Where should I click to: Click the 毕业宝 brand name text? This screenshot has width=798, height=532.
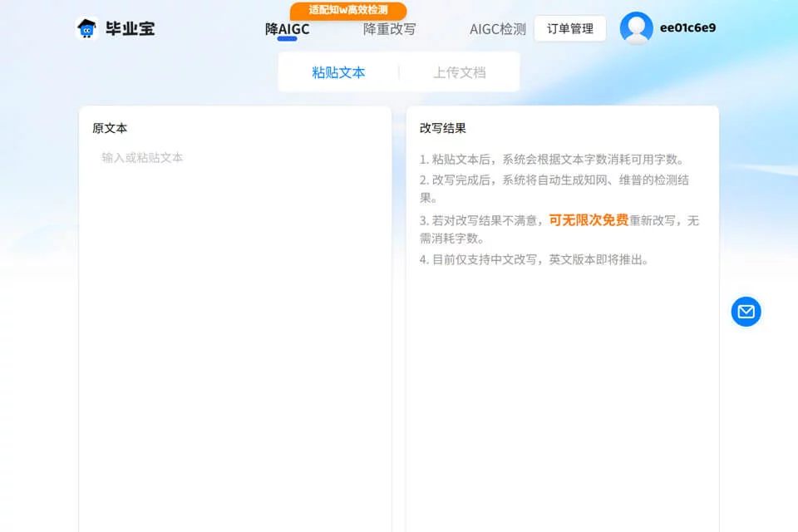tap(131, 28)
